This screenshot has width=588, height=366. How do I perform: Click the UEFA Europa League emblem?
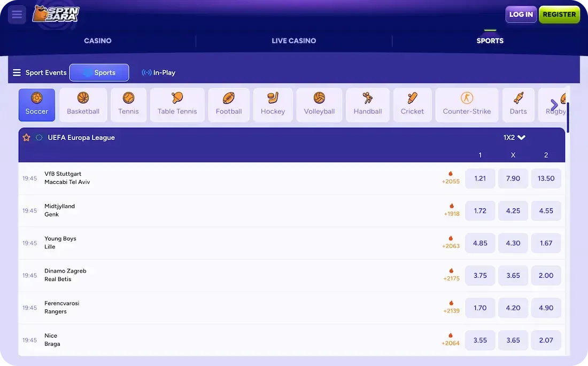pyautogui.click(x=39, y=138)
